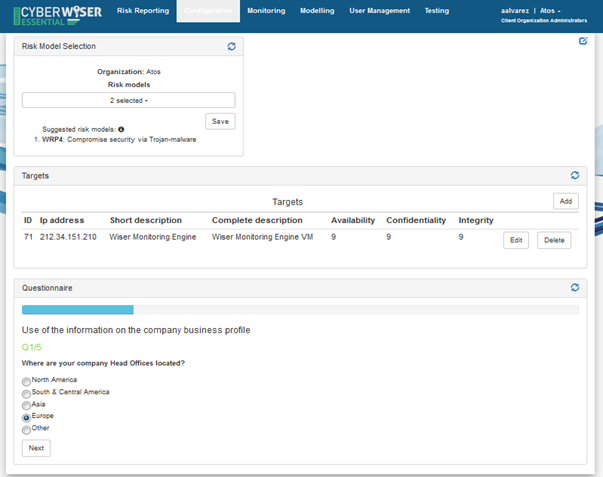
Task: Edit the Wiser Monitoring Engine target
Action: pyautogui.click(x=516, y=240)
